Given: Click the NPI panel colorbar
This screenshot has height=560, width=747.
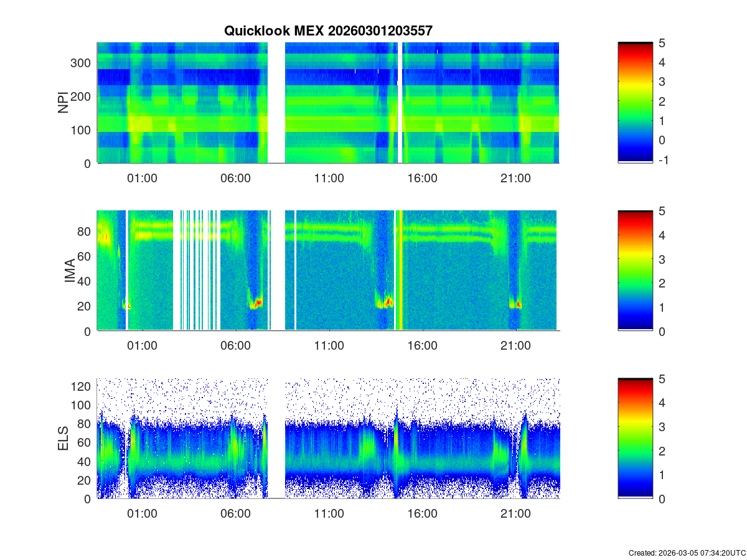Looking at the screenshot, I should [635, 103].
